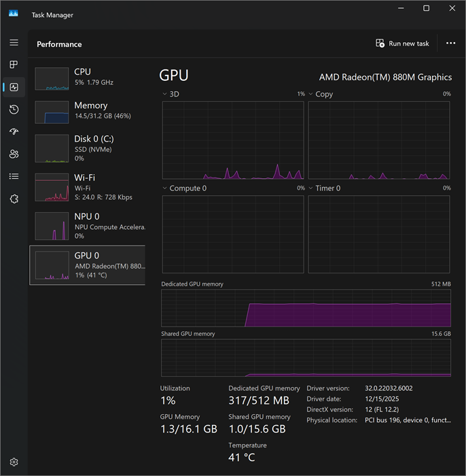Open the Users page icon
The image size is (466, 476).
pos(14,154)
